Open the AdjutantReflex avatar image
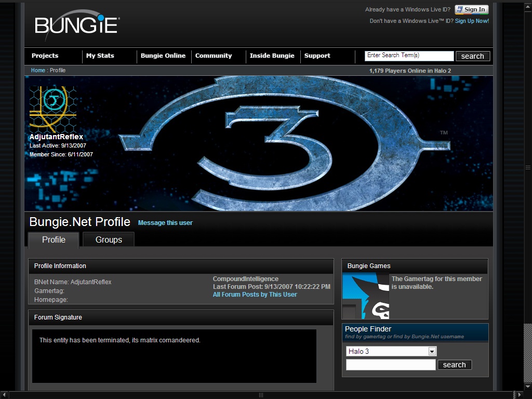The height and width of the screenshot is (399, 532). pos(53,109)
